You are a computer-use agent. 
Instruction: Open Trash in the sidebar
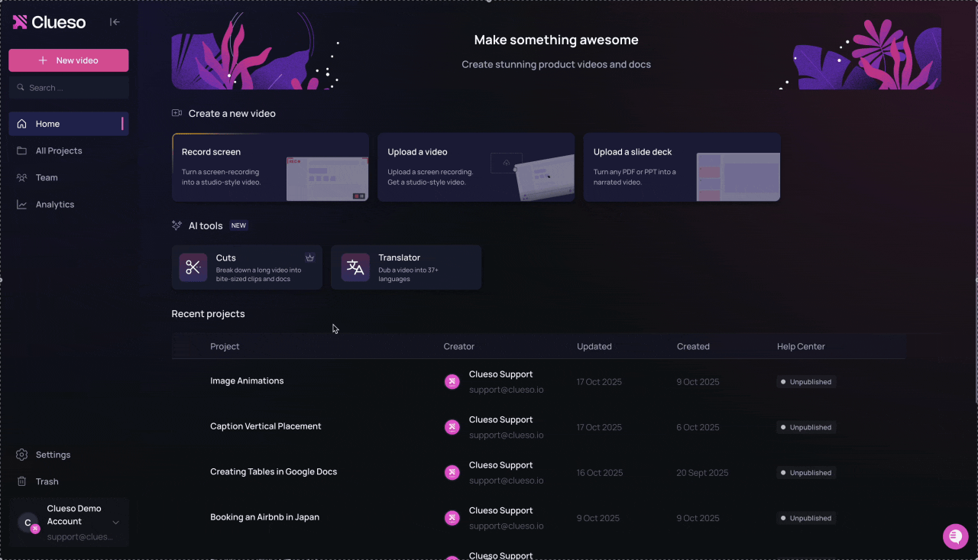(x=69, y=481)
